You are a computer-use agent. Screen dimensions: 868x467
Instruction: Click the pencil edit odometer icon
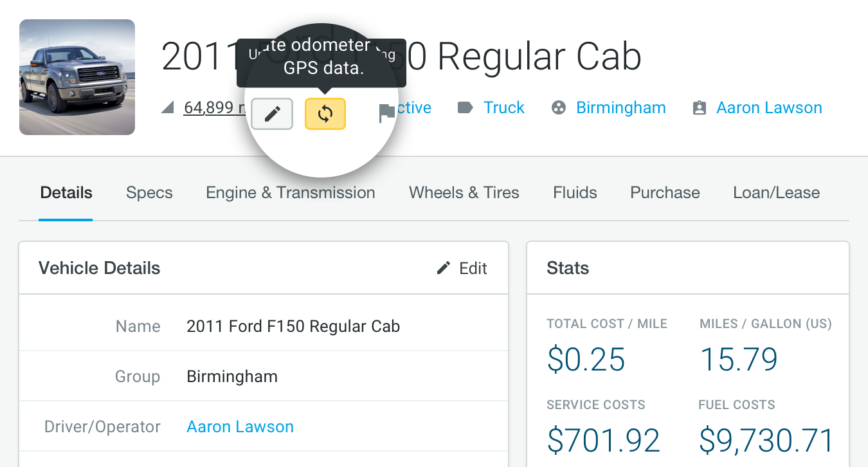tap(272, 114)
